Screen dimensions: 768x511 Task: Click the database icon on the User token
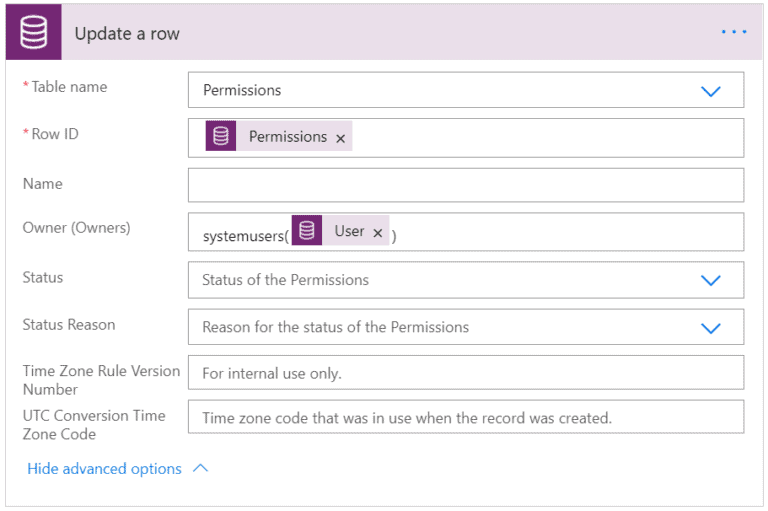(x=307, y=231)
